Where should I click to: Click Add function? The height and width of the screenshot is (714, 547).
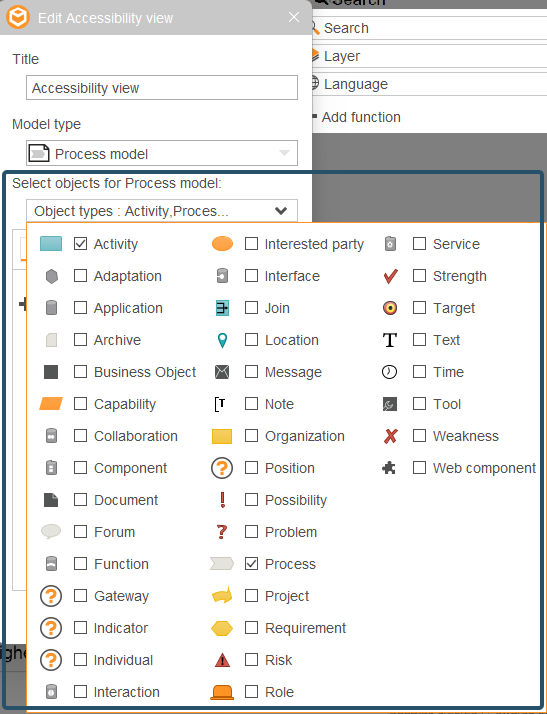coord(361,117)
